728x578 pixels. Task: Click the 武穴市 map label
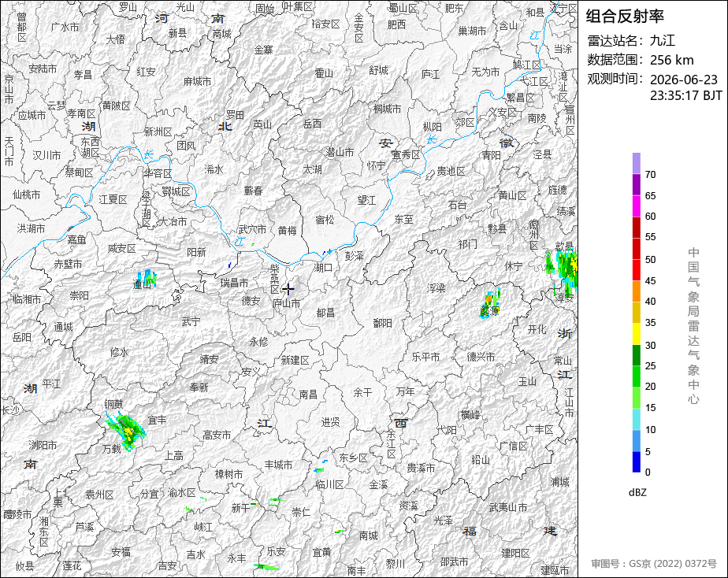coord(252,229)
